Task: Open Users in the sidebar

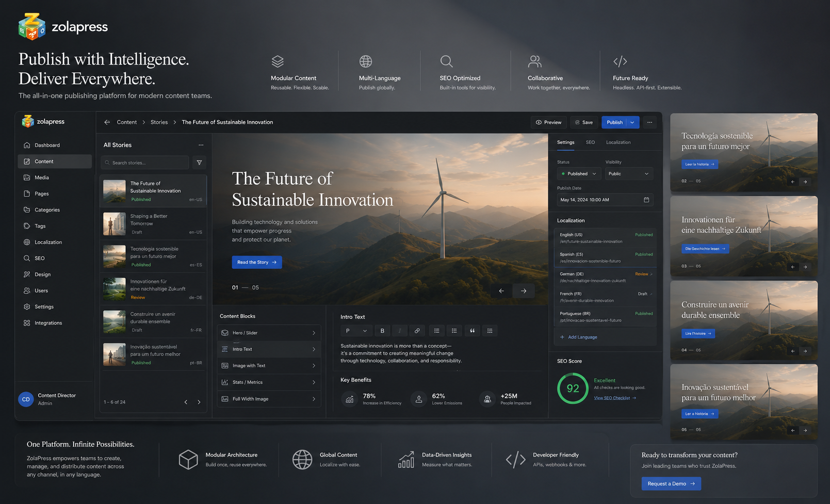Action: 55,291
